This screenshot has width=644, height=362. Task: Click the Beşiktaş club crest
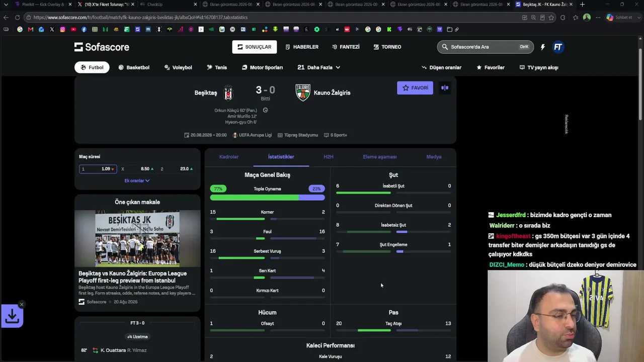point(228,93)
